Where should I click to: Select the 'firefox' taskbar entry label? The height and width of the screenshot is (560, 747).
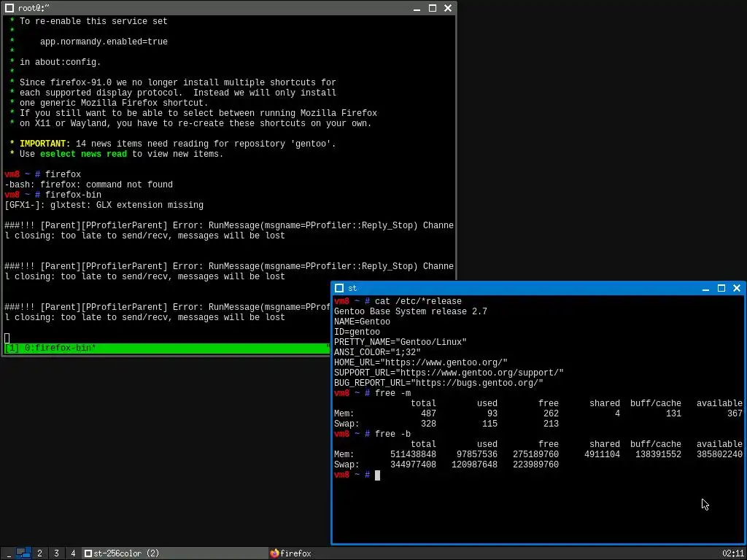point(295,553)
